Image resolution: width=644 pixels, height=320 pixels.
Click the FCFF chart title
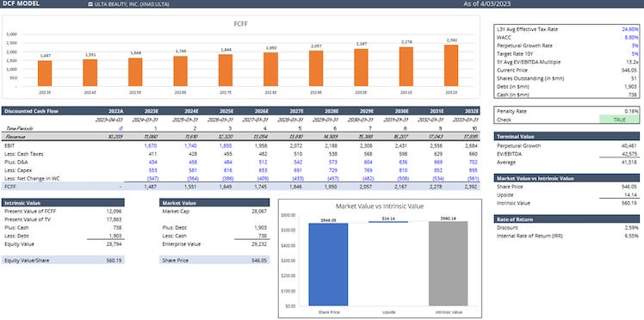pos(240,24)
